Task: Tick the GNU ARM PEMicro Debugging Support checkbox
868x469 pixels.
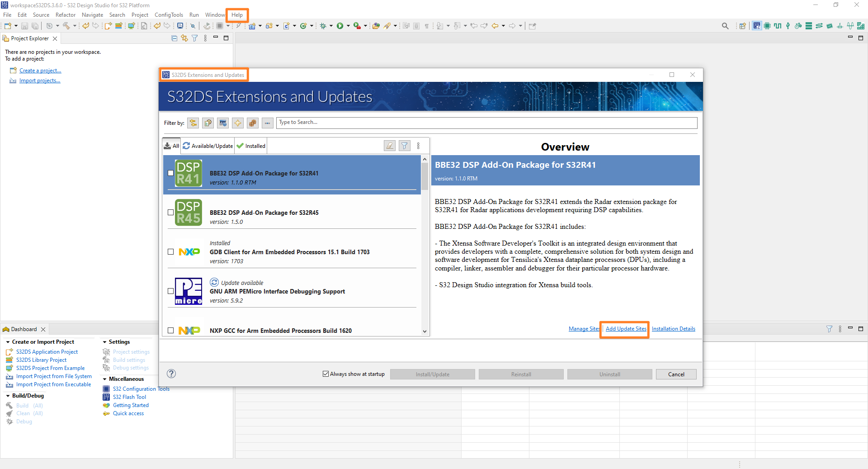Action: [x=170, y=291]
